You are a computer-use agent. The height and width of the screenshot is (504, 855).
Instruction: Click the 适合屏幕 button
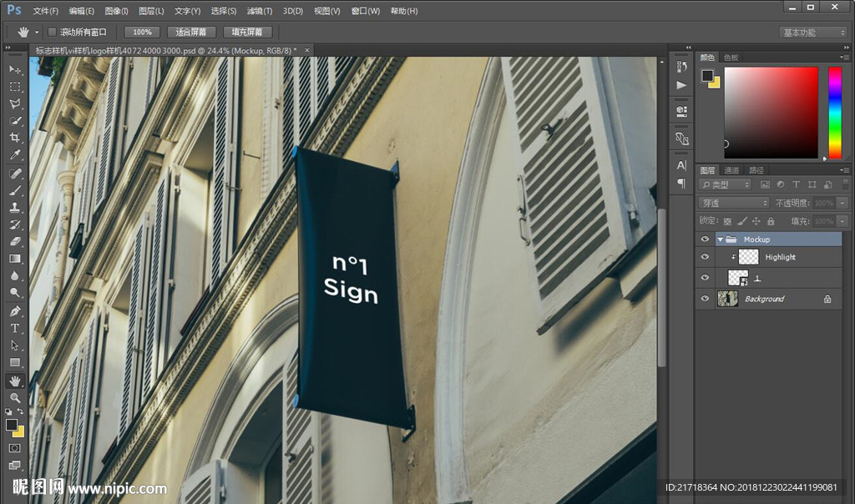click(191, 32)
